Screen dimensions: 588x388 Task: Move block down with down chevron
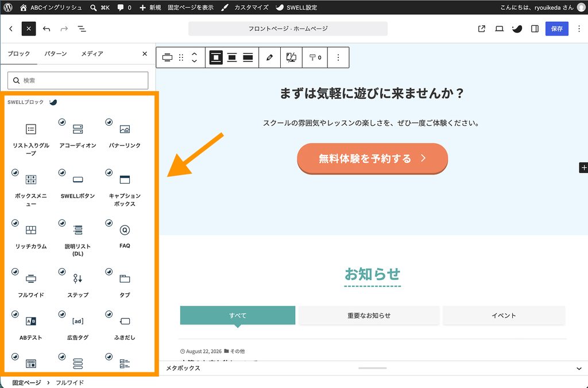194,61
